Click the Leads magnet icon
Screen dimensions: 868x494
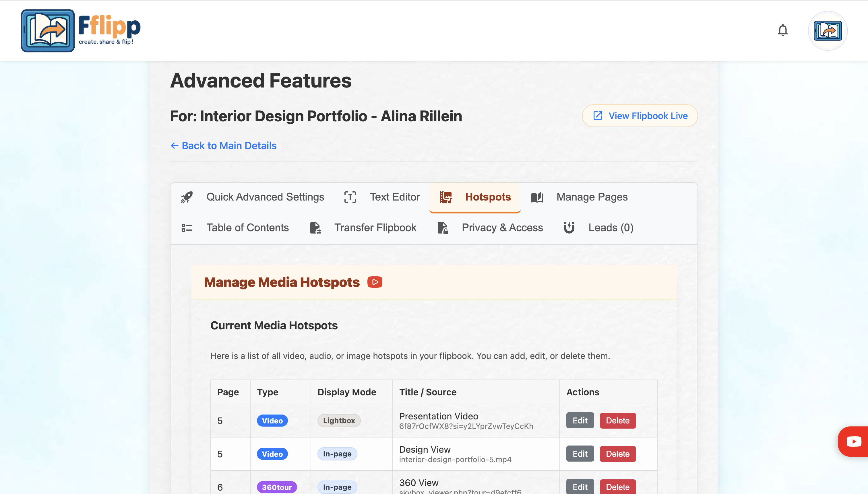569,227
